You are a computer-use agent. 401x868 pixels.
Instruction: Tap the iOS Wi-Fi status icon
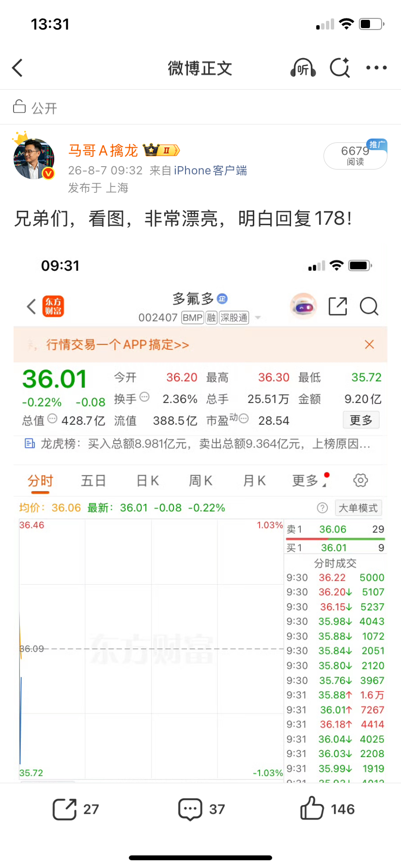[x=346, y=24]
